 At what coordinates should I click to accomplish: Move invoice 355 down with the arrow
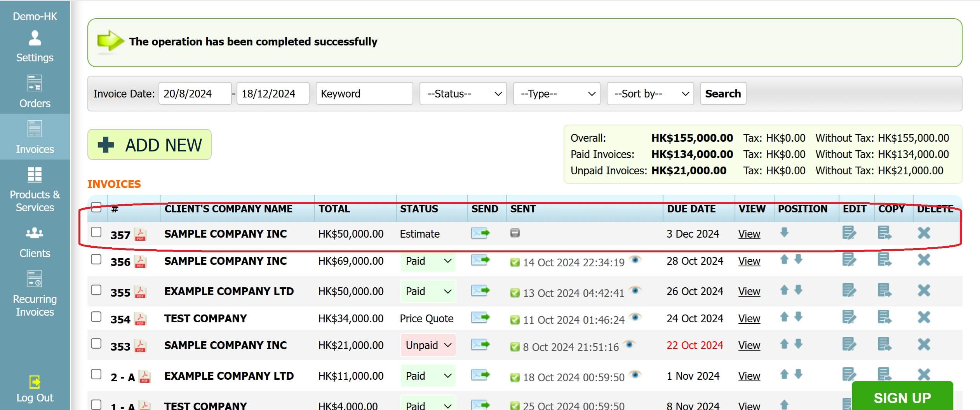[x=798, y=290]
